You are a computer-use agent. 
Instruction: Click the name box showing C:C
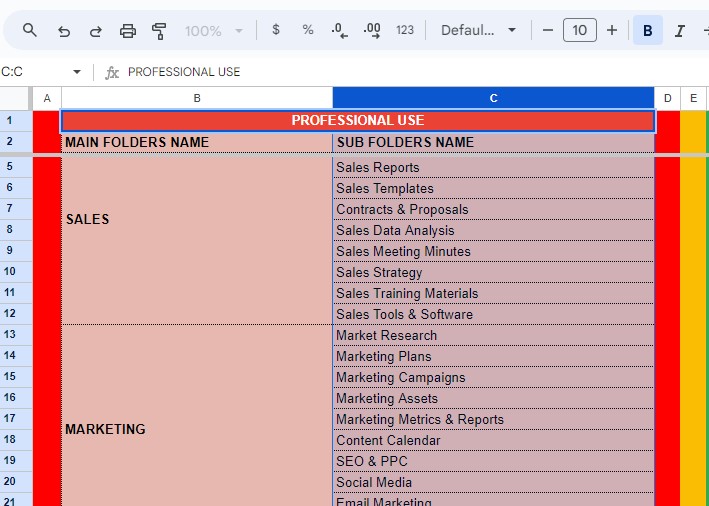[x=34, y=72]
